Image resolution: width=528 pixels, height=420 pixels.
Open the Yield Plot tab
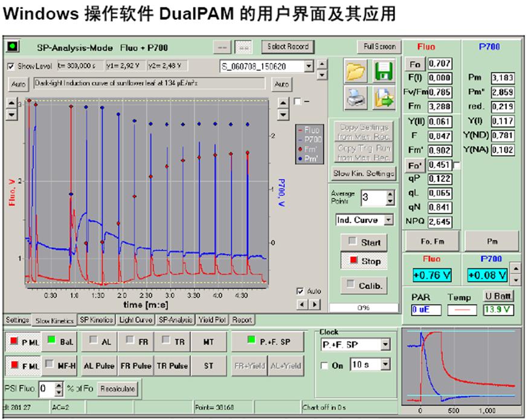213,320
